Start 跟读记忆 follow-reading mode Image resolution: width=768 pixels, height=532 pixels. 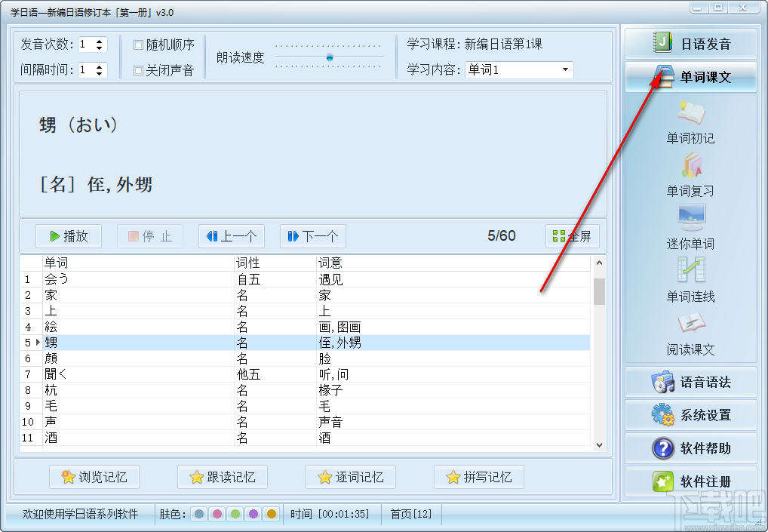(223, 477)
